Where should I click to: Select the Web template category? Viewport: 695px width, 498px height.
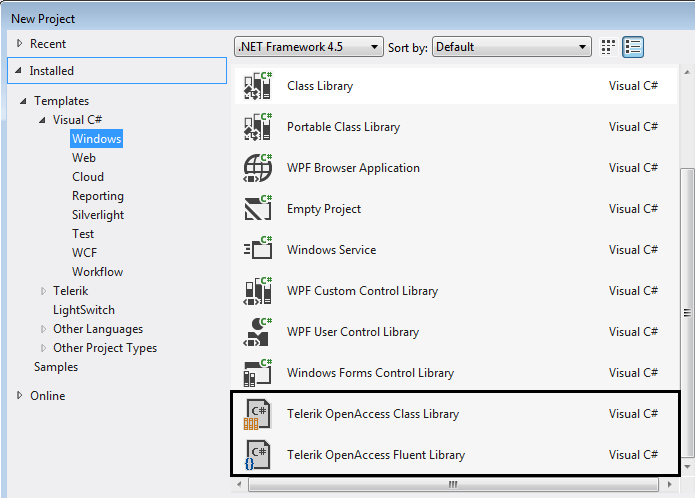tap(84, 158)
